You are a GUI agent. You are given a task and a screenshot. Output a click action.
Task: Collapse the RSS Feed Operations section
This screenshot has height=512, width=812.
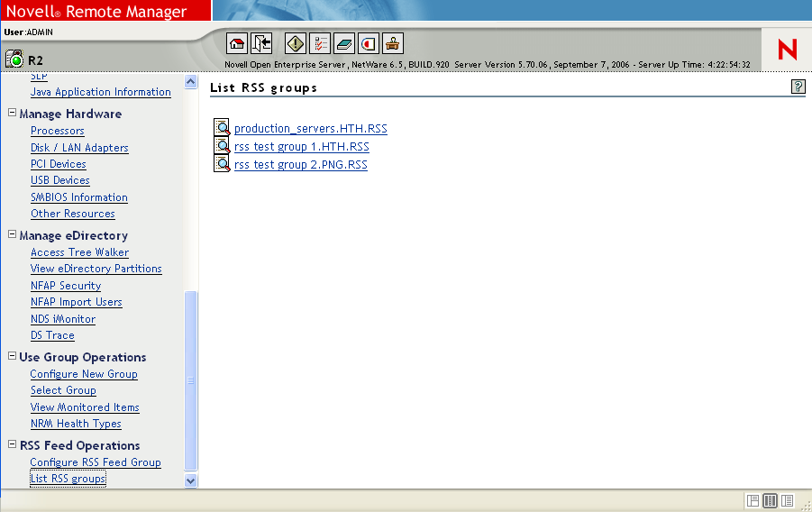(12, 444)
